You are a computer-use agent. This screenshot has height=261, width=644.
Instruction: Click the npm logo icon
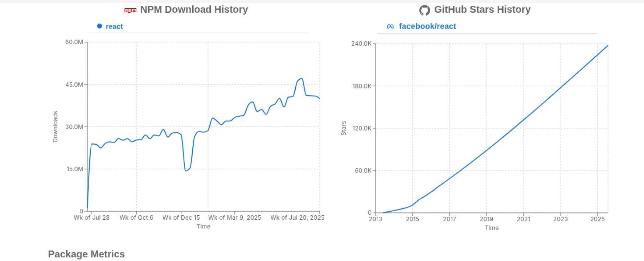[130, 10]
